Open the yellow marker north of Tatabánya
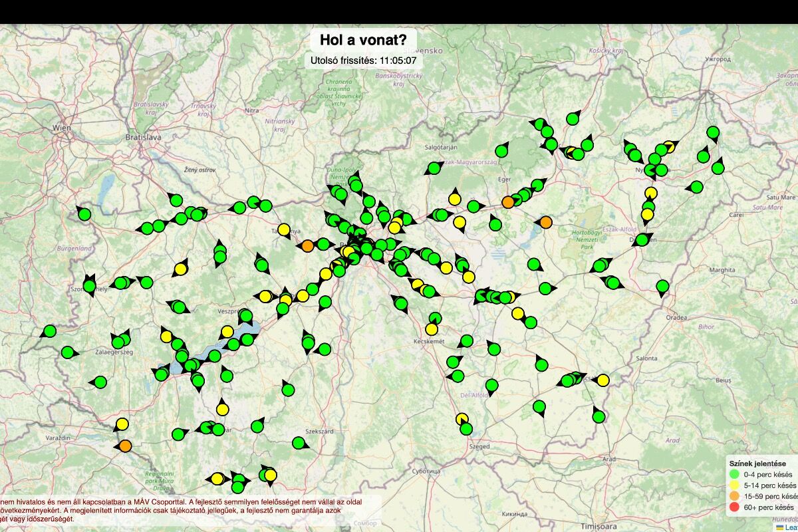The width and height of the screenshot is (798, 532). (284, 229)
